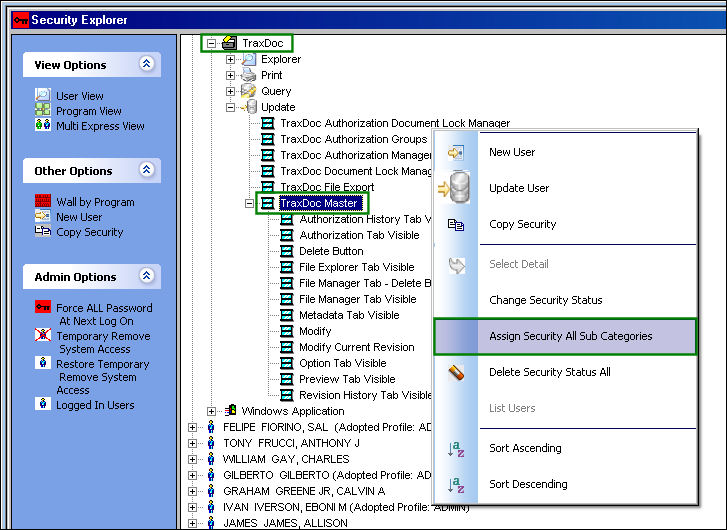The image size is (727, 530).
Task: Click the Force ALL Password key icon
Action: tap(43, 307)
